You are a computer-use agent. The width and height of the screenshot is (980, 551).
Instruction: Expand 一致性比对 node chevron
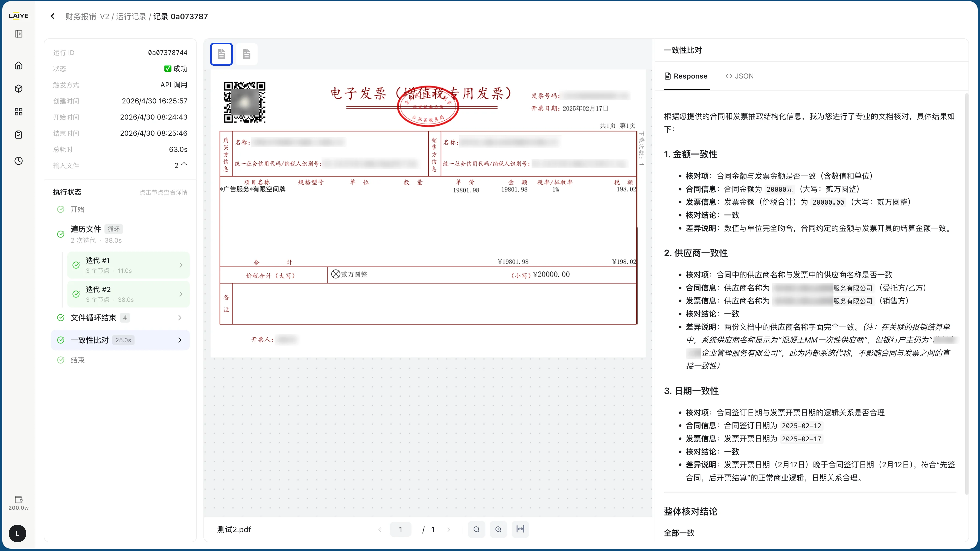click(x=180, y=340)
